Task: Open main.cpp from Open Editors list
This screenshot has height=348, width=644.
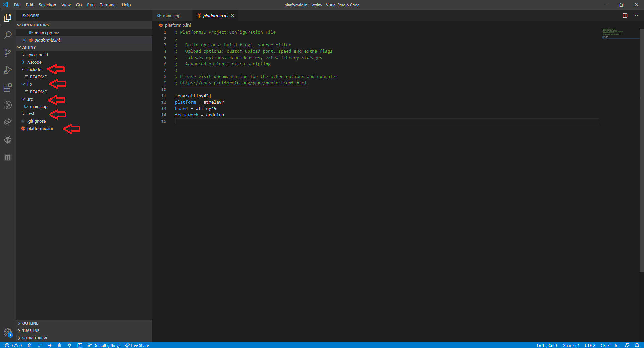Action: point(84,33)
